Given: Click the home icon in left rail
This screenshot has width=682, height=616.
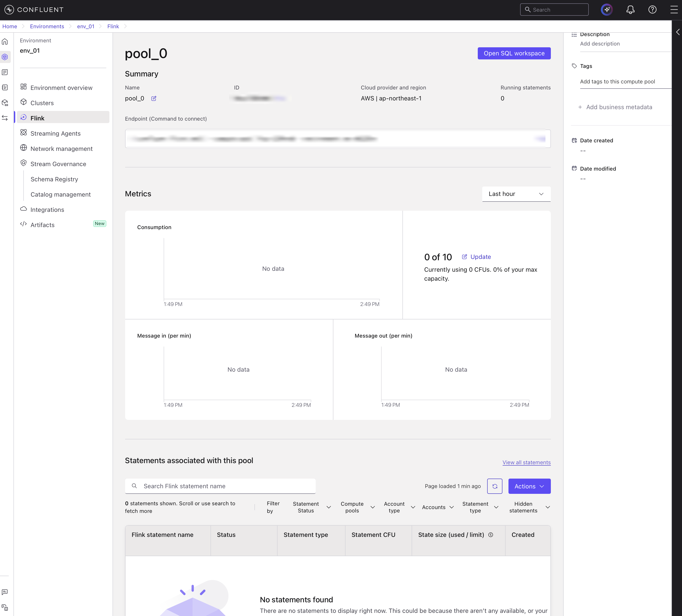Looking at the screenshot, I should coord(5,42).
